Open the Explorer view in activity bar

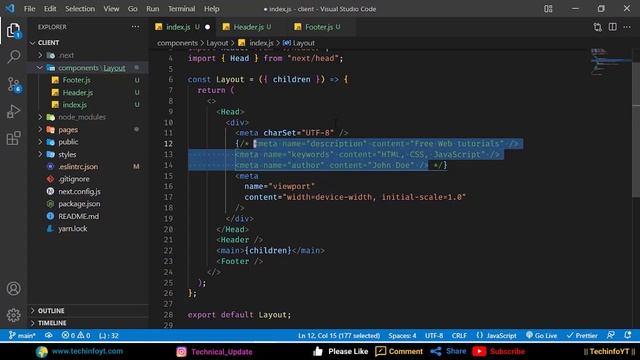tap(13, 31)
